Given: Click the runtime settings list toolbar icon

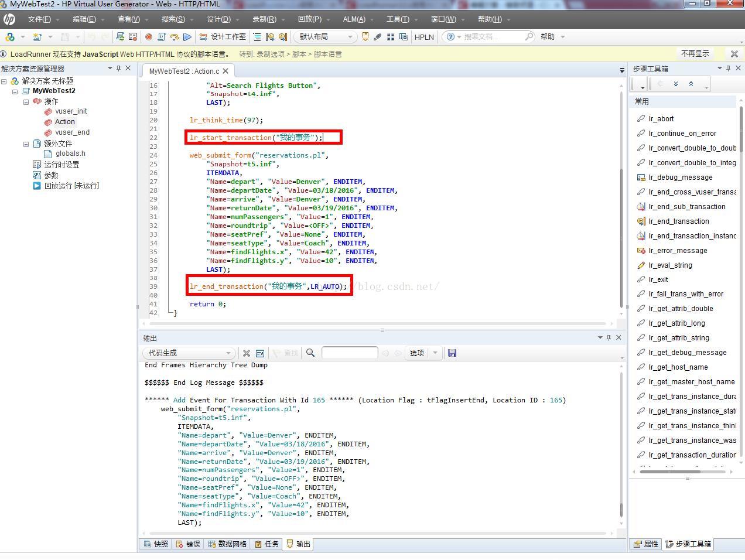Looking at the screenshot, I should [257, 36].
